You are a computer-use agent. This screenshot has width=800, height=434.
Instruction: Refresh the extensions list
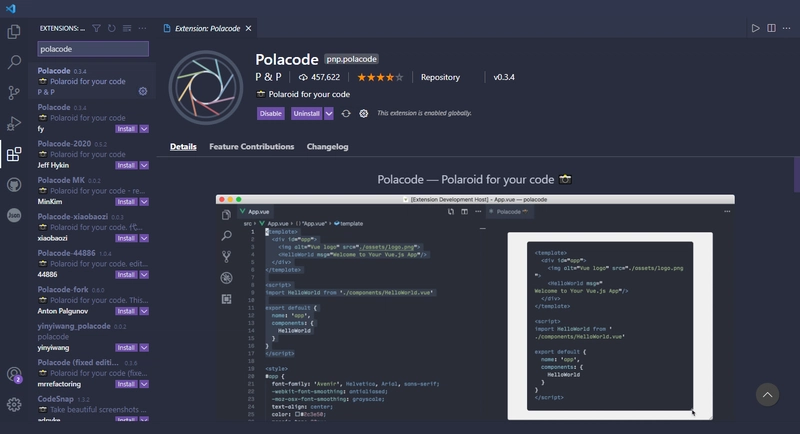[112, 29]
